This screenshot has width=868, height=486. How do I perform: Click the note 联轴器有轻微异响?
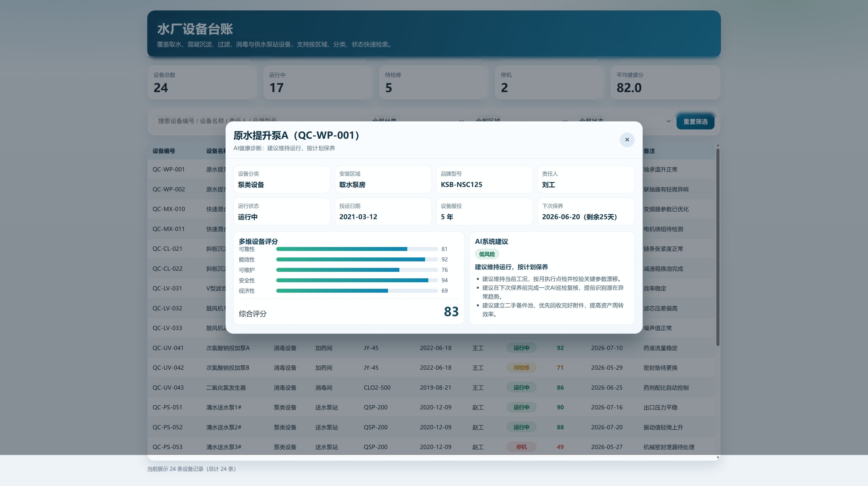(666, 189)
